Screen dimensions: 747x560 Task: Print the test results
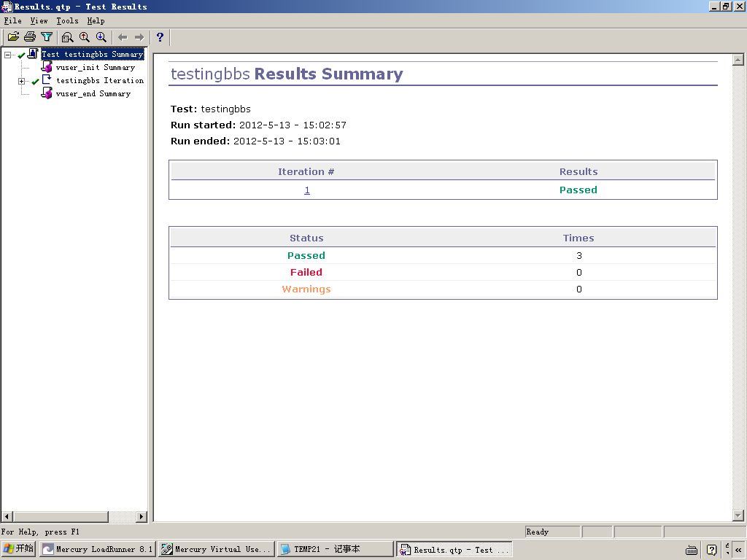pos(29,36)
